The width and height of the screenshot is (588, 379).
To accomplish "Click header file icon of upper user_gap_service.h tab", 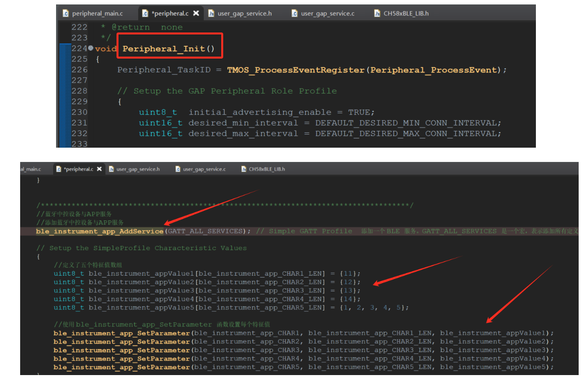I will [x=211, y=13].
